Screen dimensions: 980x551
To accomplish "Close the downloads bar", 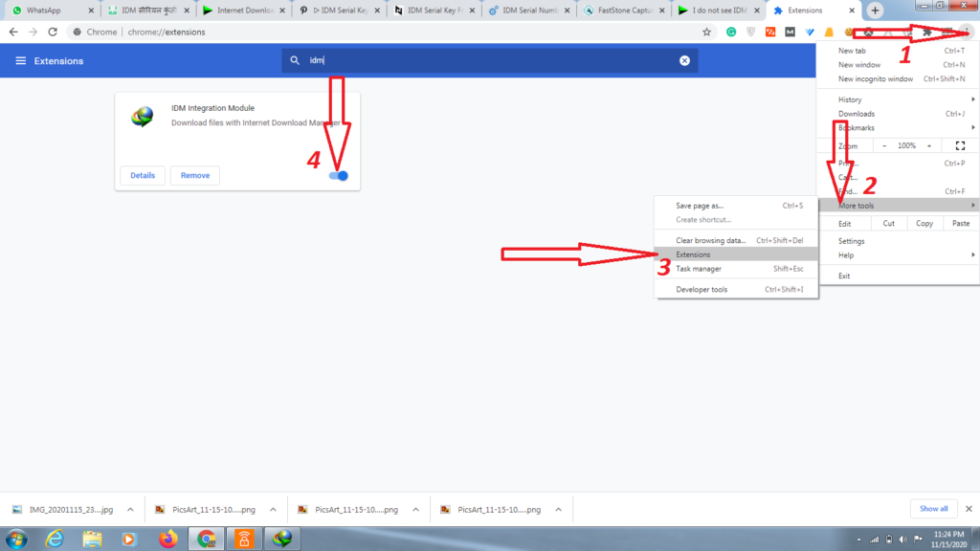I will 969,509.
